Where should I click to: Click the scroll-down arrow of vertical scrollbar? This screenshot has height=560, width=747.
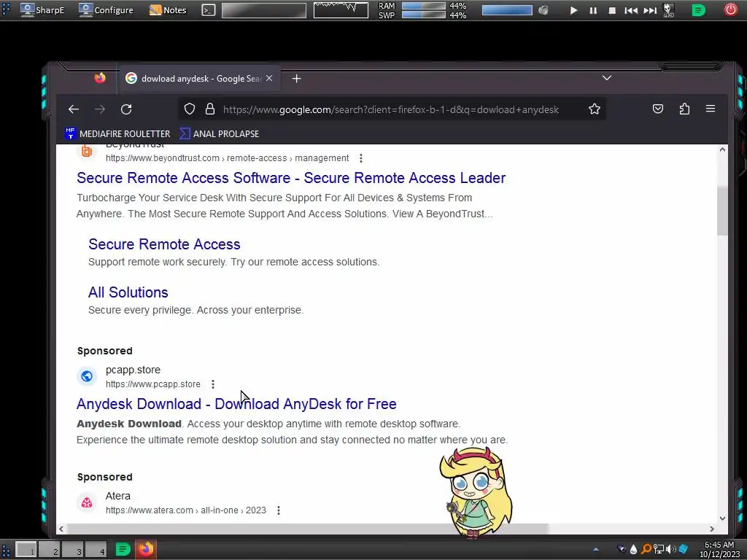(x=722, y=518)
